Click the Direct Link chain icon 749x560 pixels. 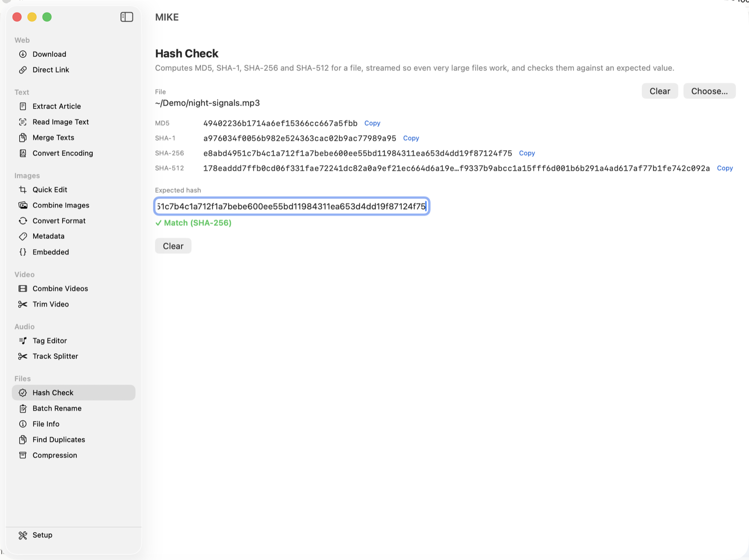[x=22, y=70]
